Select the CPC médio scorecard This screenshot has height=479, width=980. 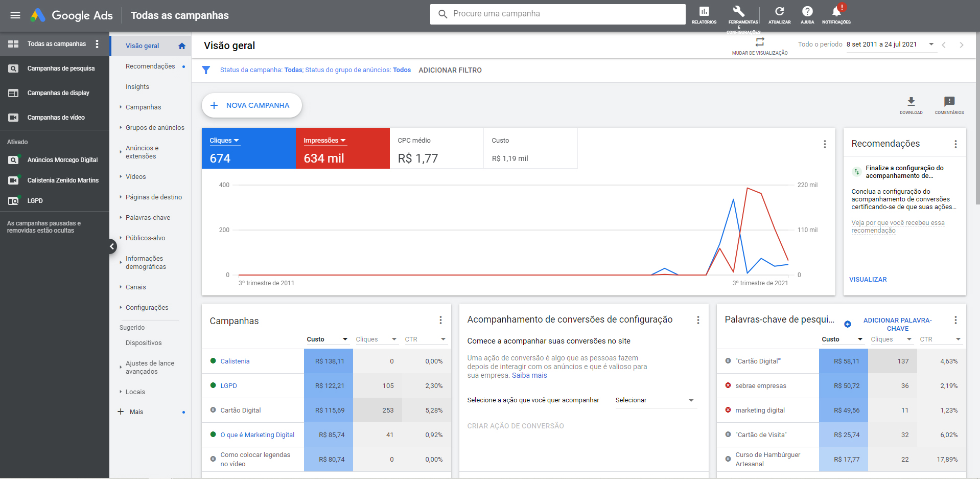(436, 148)
